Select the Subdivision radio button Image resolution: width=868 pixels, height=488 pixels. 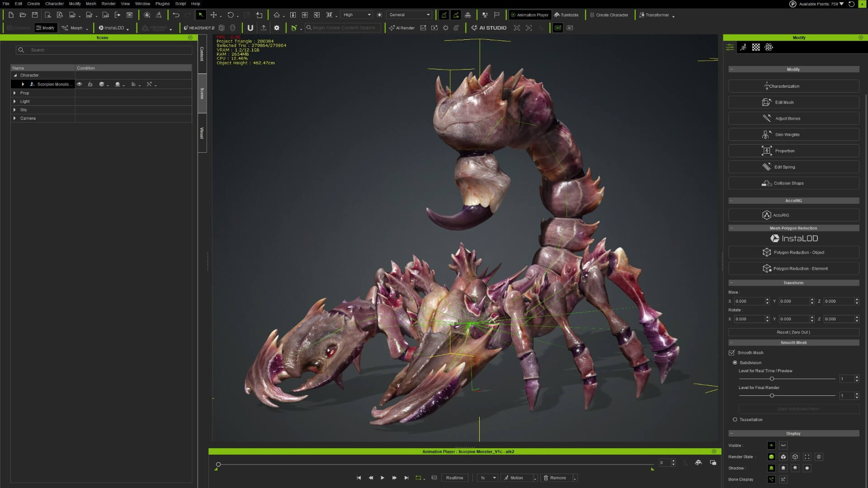[x=735, y=363]
